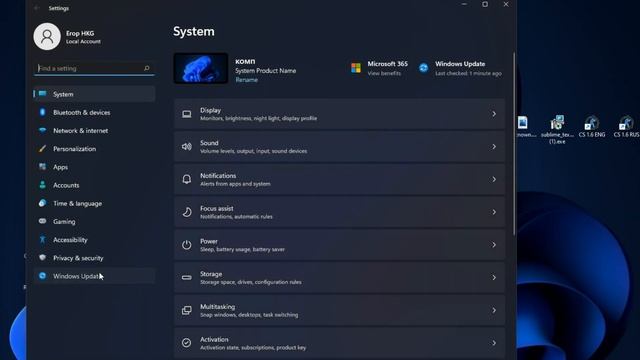Click the Activation checkmark icon
Image resolution: width=640 pixels, height=360 pixels.
pyautogui.click(x=187, y=343)
